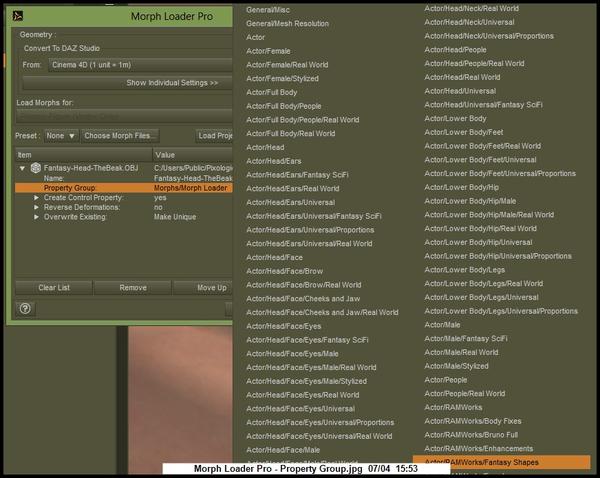Open the Load Morphs for dropdown
Viewport: 600px width, 478px height.
[124, 116]
